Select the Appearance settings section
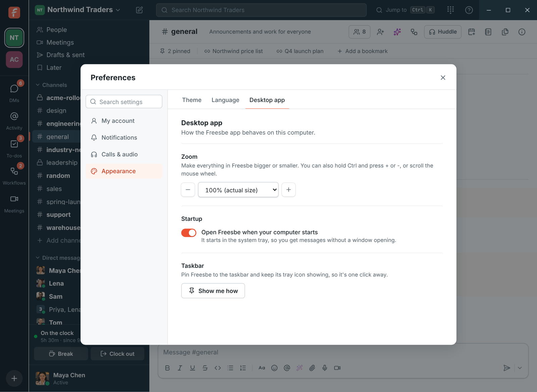The image size is (537, 392). [124, 171]
